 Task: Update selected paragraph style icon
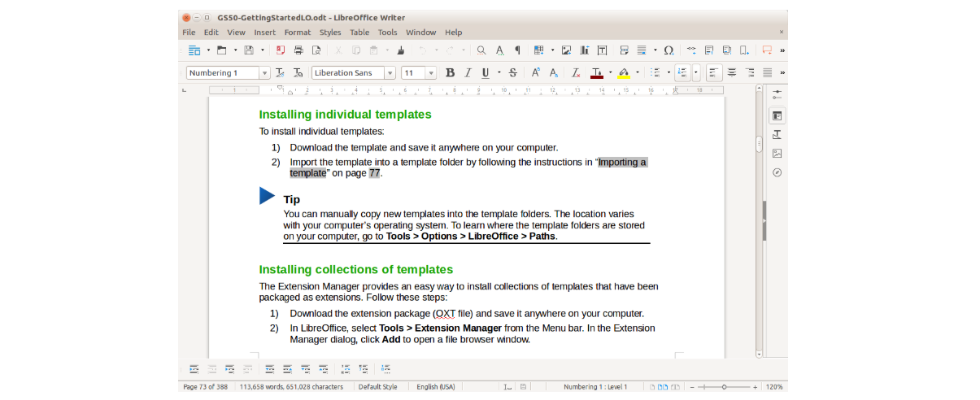[280, 73]
